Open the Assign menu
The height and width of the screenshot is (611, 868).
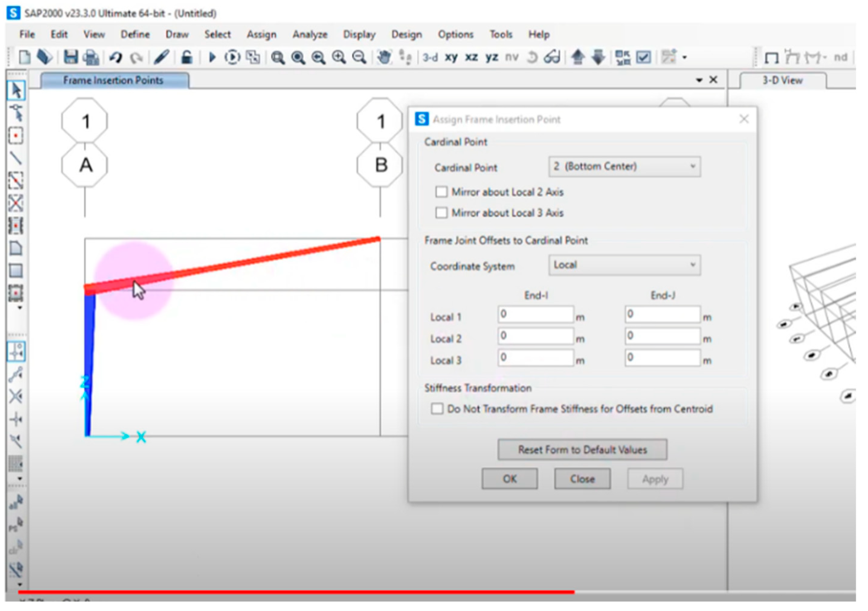[x=261, y=34]
